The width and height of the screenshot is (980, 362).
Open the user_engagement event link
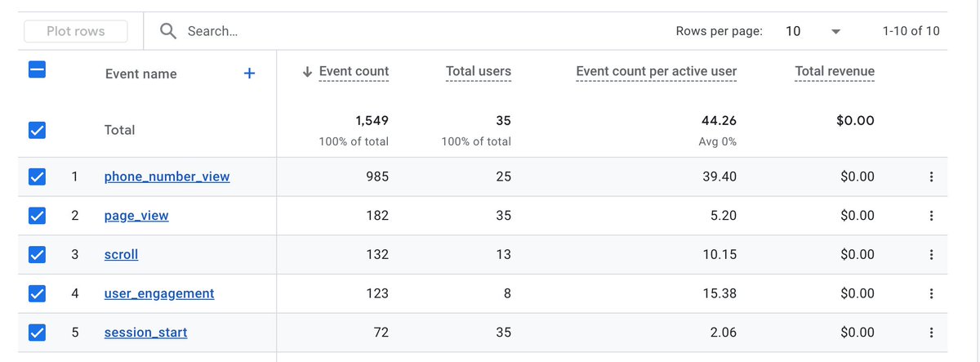tap(159, 293)
